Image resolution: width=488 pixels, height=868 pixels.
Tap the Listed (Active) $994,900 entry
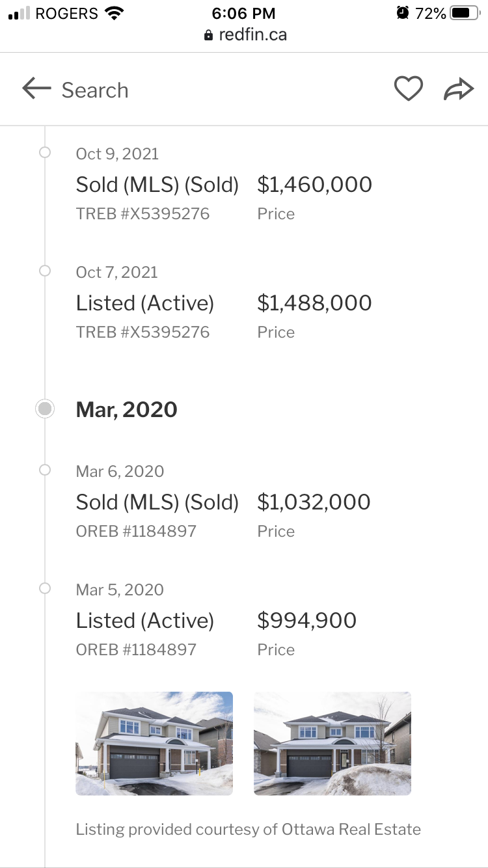pos(306,621)
